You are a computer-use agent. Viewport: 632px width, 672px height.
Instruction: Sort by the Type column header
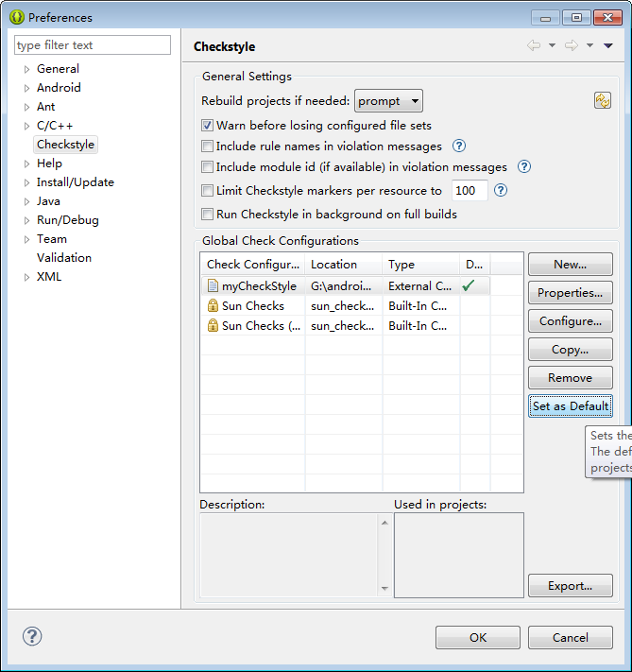pyautogui.click(x=420, y=264)
